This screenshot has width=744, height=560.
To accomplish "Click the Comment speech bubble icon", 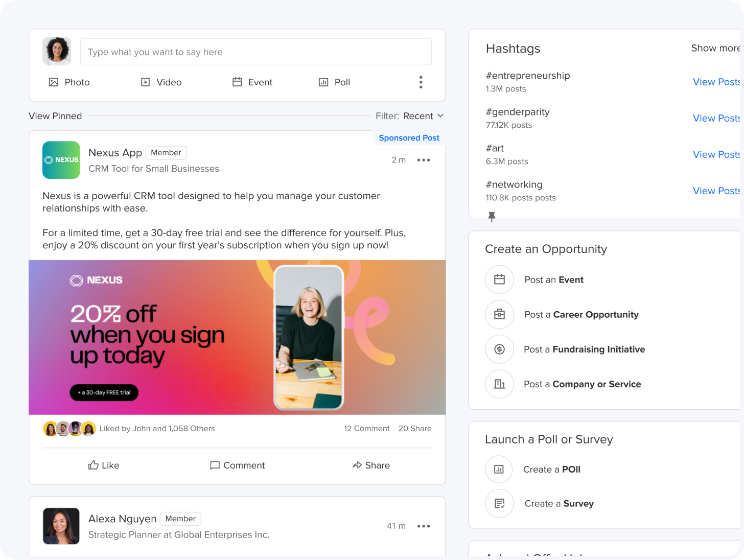I will (x=215, y=465).
